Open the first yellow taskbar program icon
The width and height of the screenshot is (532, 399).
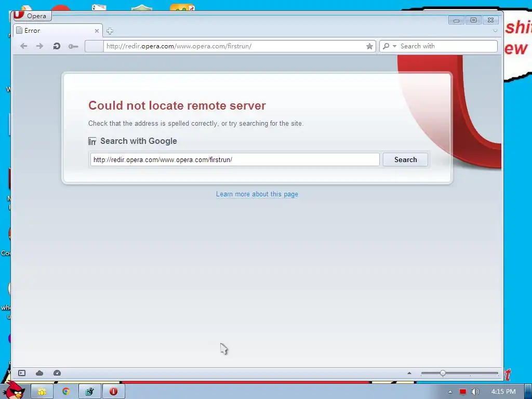(42, 392)
